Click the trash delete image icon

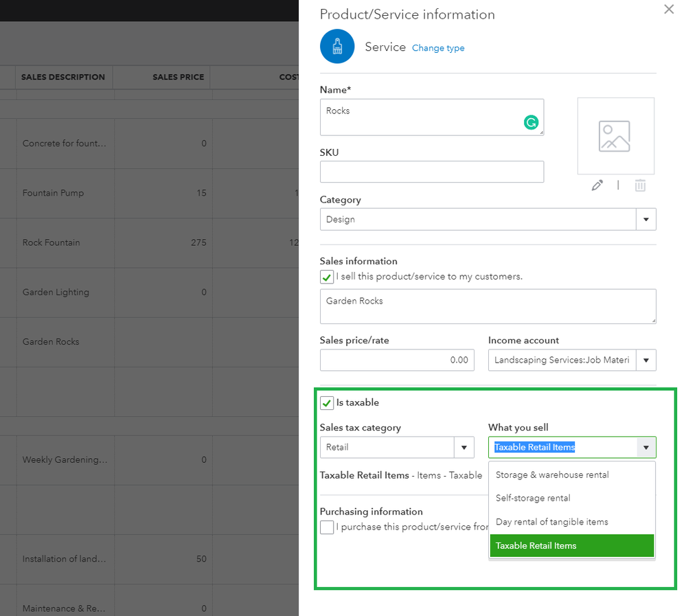pos(640,185)
